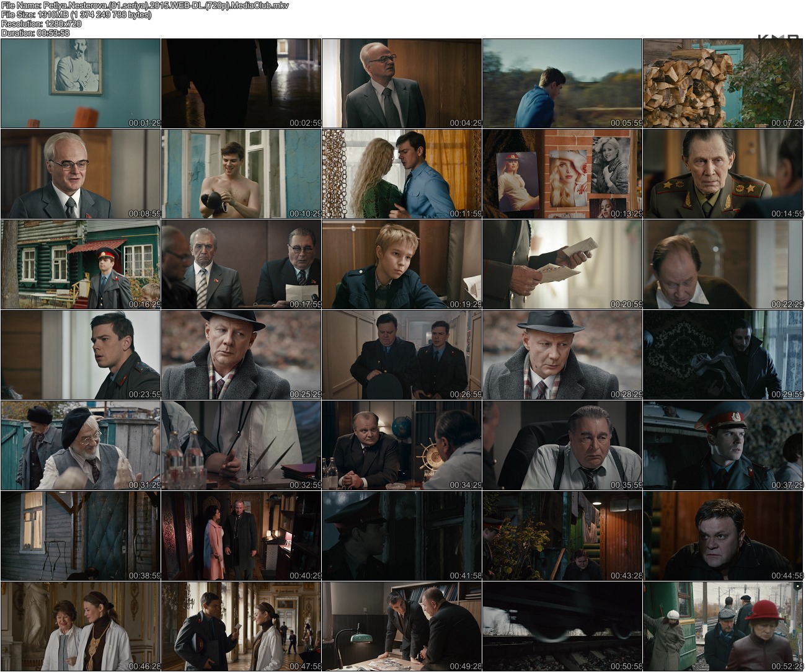Image resolution: width=806 pixels, height=672 pixels.
Task: Open the train wheels thumbnail at 00:50:58
Action: [x=562, y=627]
